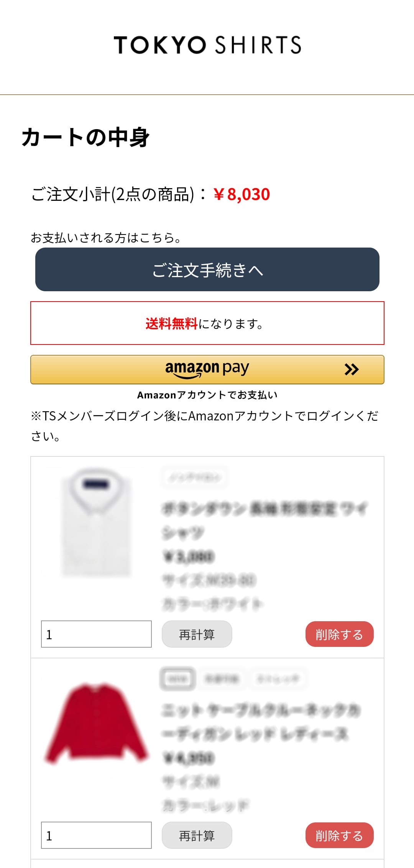Focus the red cardigan quantity field

(x=96, y=835)
